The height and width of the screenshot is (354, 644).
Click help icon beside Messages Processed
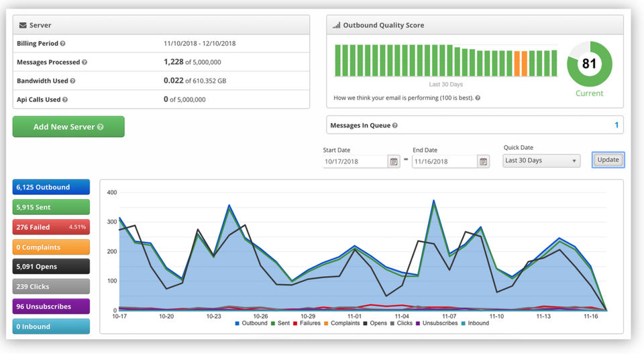coord(85,62)
